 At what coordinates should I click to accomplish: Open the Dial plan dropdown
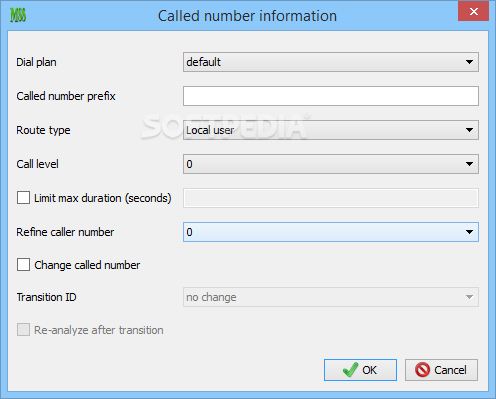tap(331, 62)
